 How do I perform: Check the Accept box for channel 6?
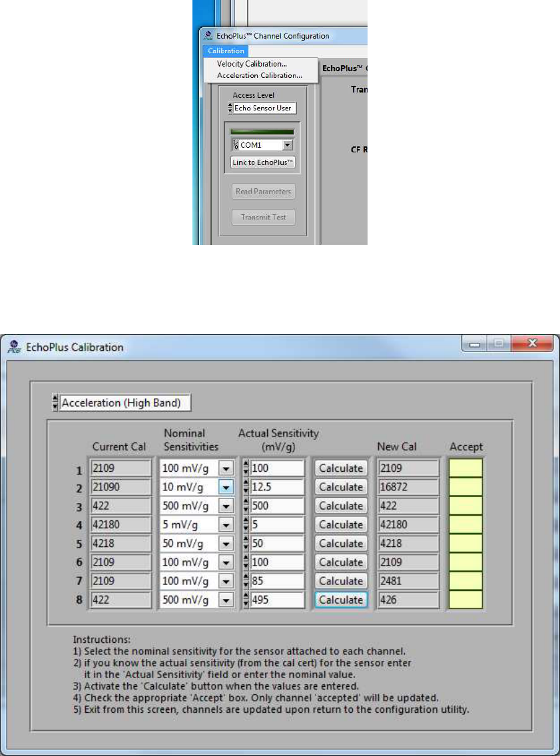tap(465, 562)
